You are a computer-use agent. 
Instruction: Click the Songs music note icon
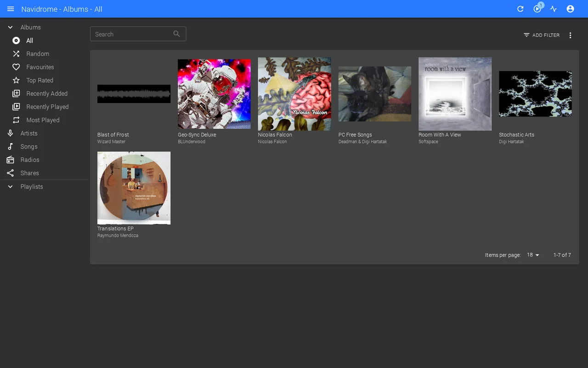[x=10, y=147]
